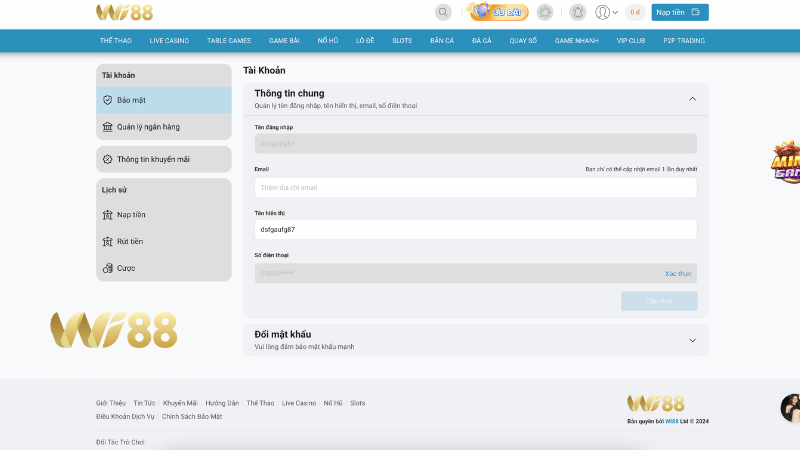Click Xác thực link in phone field

pyautogui.click(x=677, y=273)
